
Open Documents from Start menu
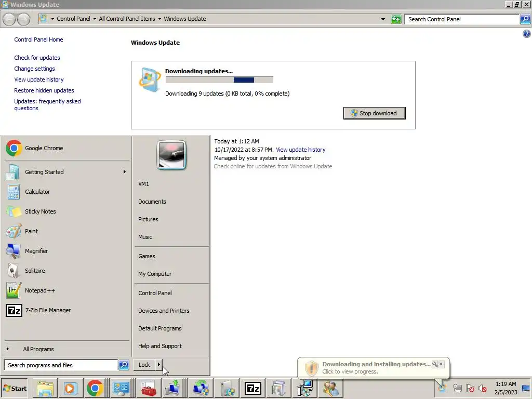pos(171,202)
